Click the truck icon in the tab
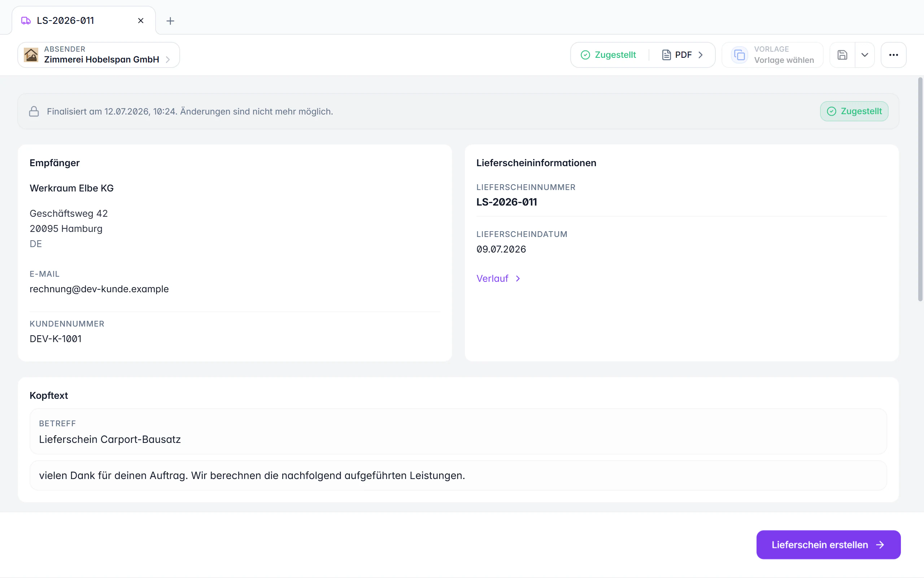 click(26, 21)
